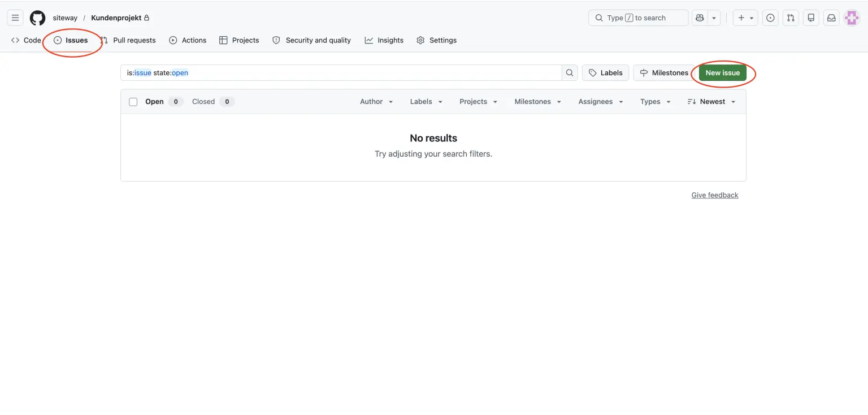
Task: Open the global pull requests icon in header
Action: click(x=791, y=18)
